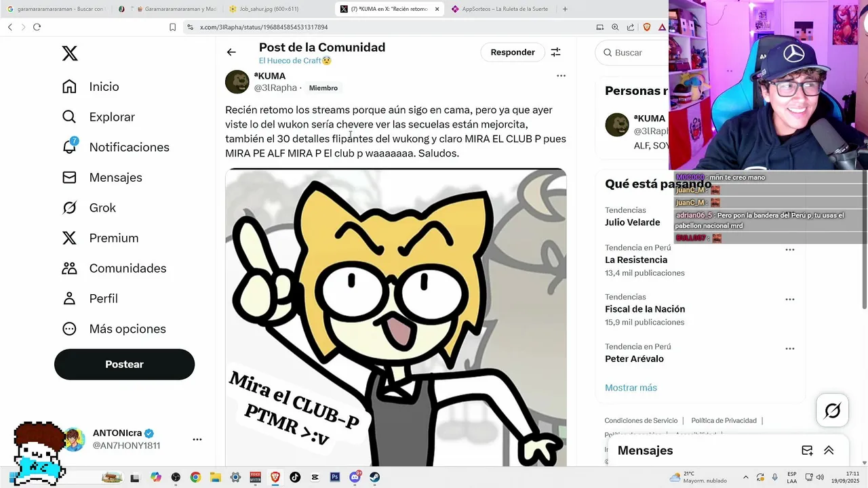Bookmark this page icon
This screenshot has width=868, height=488.
[172, 27]
